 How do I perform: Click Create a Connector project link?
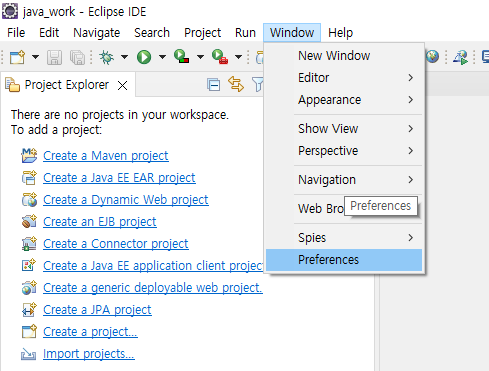[116, 244]
